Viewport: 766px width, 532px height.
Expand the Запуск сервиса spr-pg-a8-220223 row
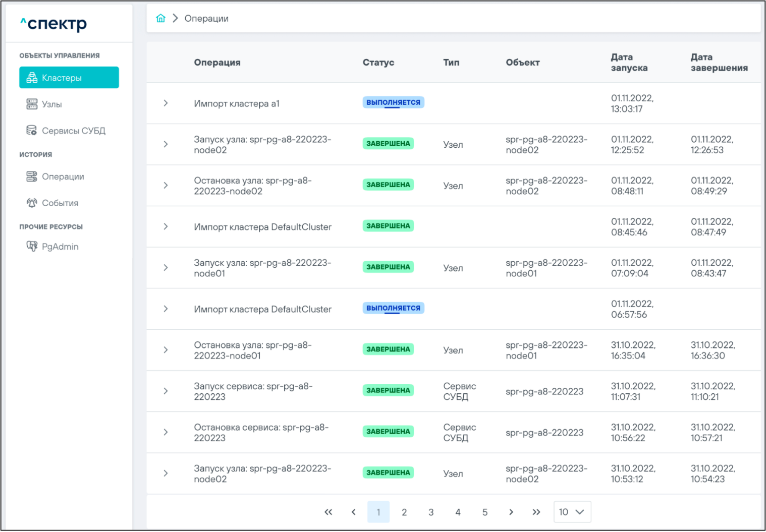[x=166, y=391]
